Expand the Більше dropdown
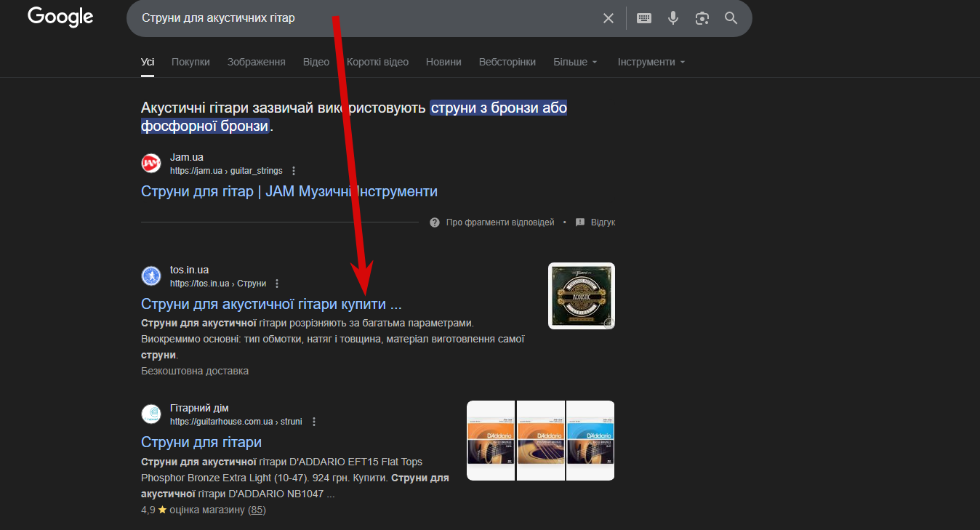This screenshot has height=530, width=980. tap(575, 62)
